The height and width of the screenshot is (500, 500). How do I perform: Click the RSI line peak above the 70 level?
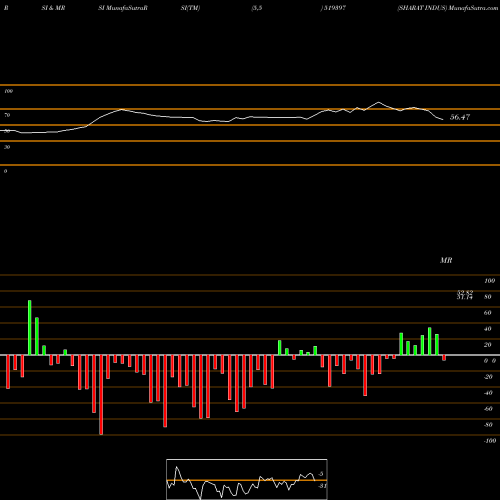(x=378, y=102)
